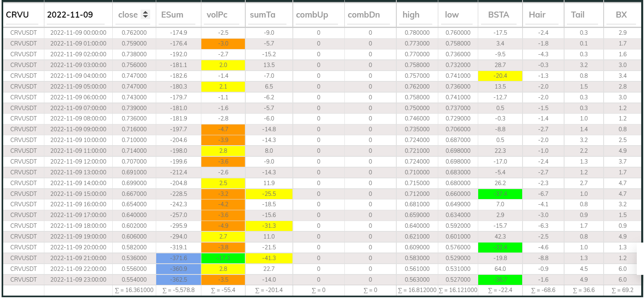This screenshot has height=298, width=644.
Task: Click the 2022-11-09 date filter field
Action: click(75, 15)
